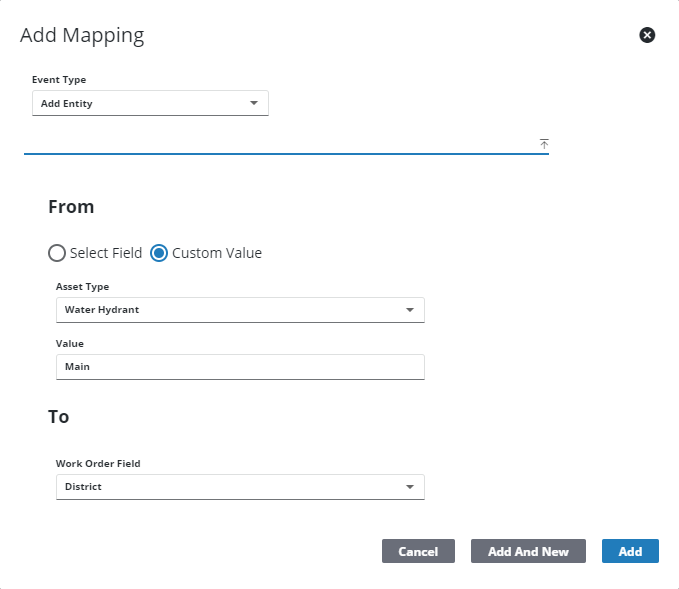Viewport: 679px width, 589px height.
Task: Click the 'Add Mapping' dialog title
Action: [82, 36]
